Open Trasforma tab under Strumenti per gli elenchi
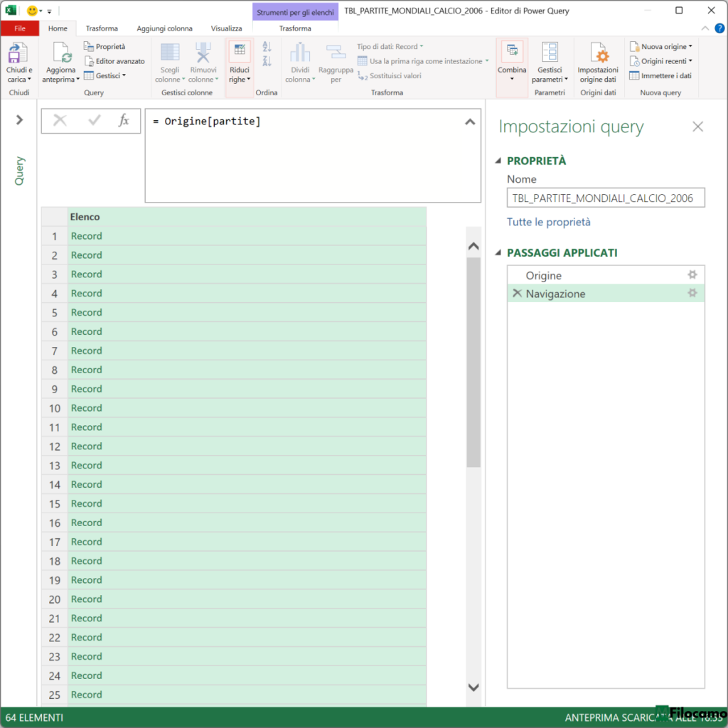 pos(295,28)
